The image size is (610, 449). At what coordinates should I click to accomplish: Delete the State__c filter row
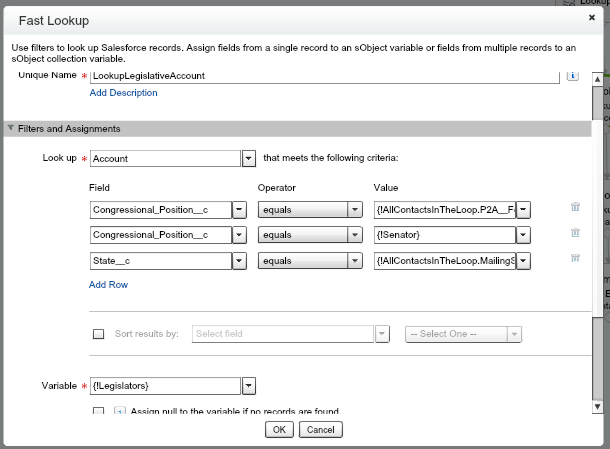[x=575, y=259]
